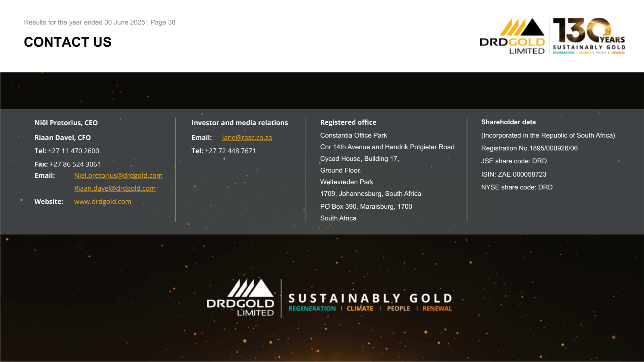The width and height of the screenshot is (644, 362).
Task: Click 'PEOPLE' word in footer
Action: coord(398,309)
